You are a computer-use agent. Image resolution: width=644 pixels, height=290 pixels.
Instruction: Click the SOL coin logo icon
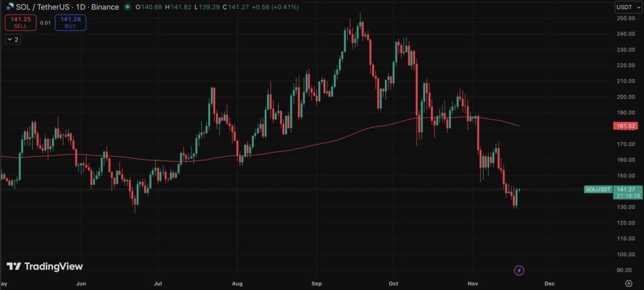(x=8, y=7)
